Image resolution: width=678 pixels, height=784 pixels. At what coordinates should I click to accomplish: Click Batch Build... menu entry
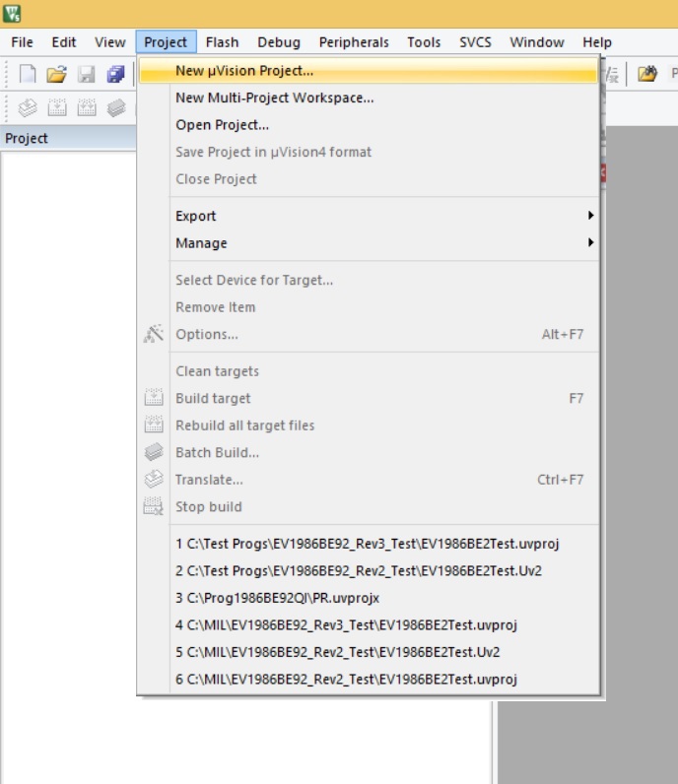(369, 451)
